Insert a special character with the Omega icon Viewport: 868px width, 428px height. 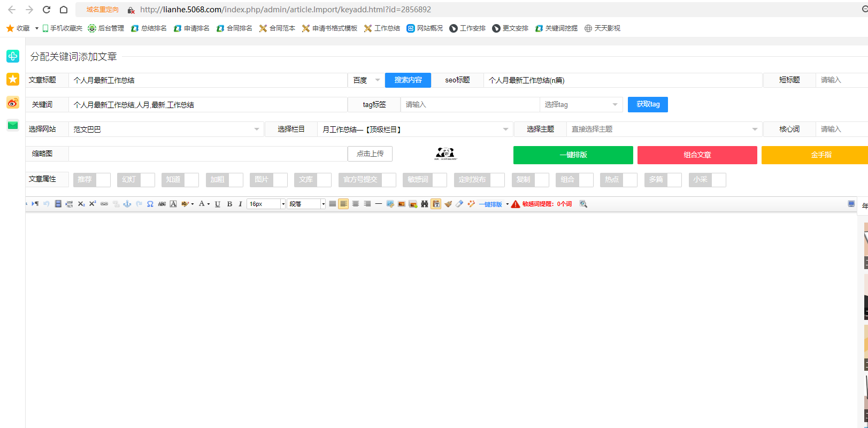pos(150,204)
